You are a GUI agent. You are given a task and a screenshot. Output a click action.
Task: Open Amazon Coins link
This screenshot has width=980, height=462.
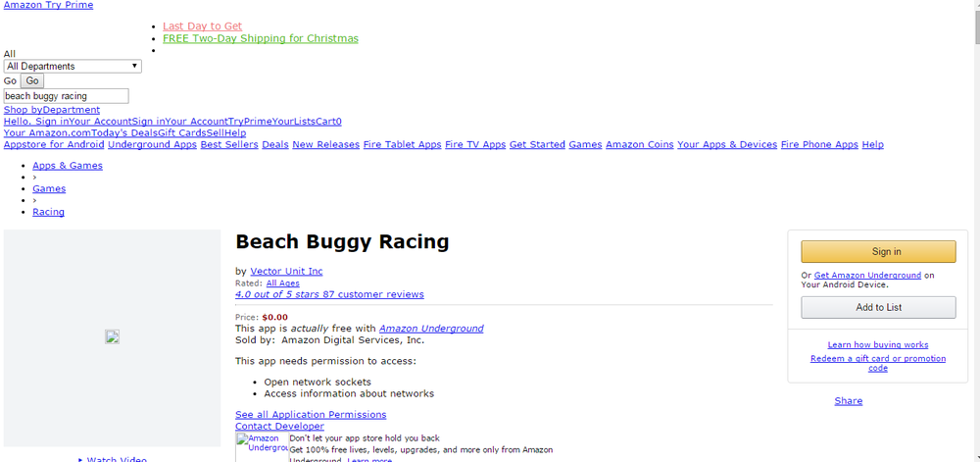click(x=640, y=144)
